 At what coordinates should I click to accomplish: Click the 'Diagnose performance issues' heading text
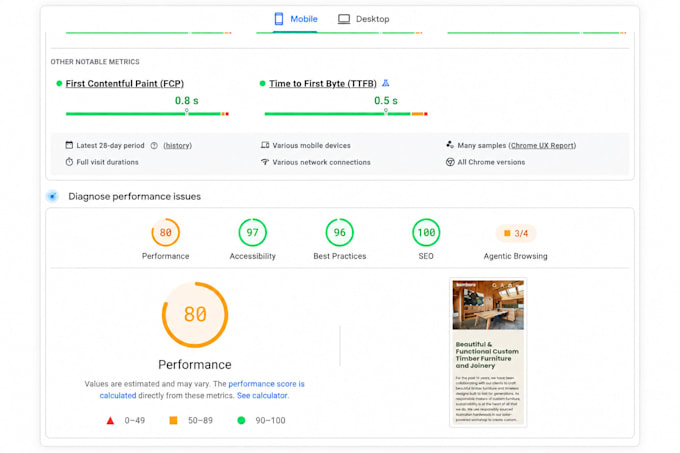(134, 196)
